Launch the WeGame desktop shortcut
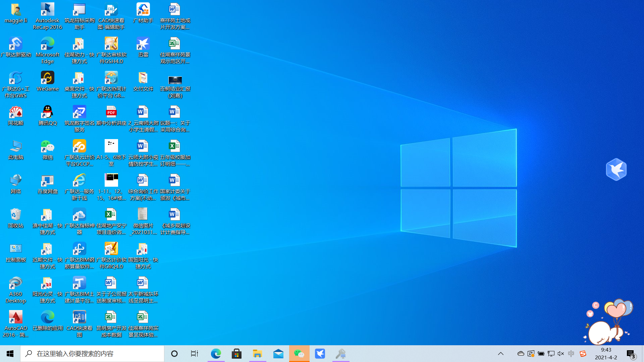This screenshot has height=362, width=644. [x=47, y=81]
